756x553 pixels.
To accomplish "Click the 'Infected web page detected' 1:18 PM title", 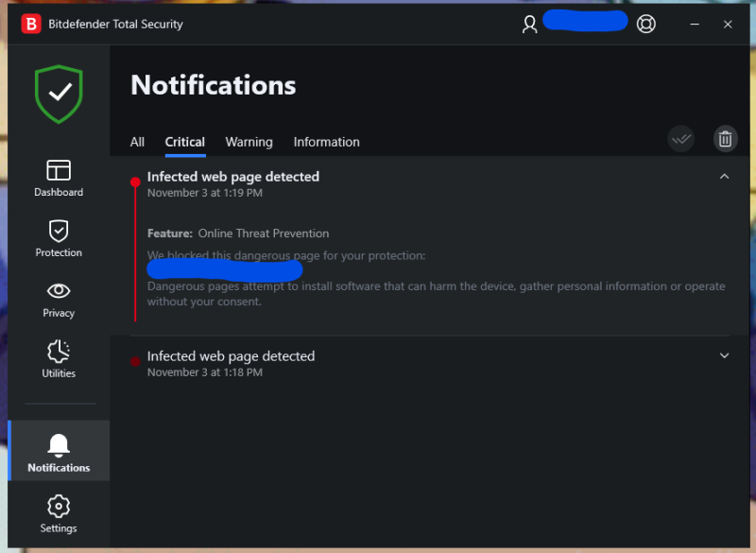I will coord(231,356).
